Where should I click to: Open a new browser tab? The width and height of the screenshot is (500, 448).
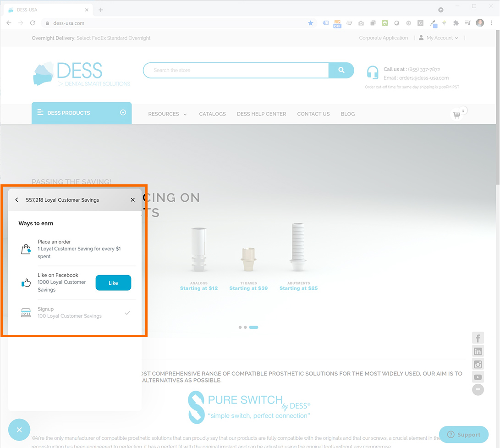click(101, 10)
